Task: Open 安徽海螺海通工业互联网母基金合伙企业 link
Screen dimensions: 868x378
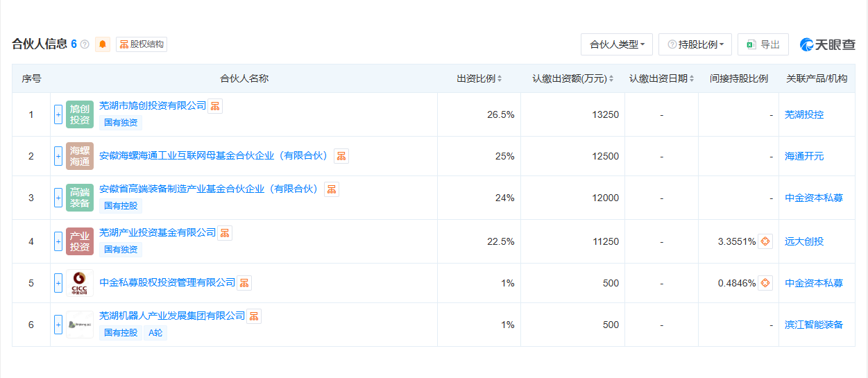Action: pos(214,156)
